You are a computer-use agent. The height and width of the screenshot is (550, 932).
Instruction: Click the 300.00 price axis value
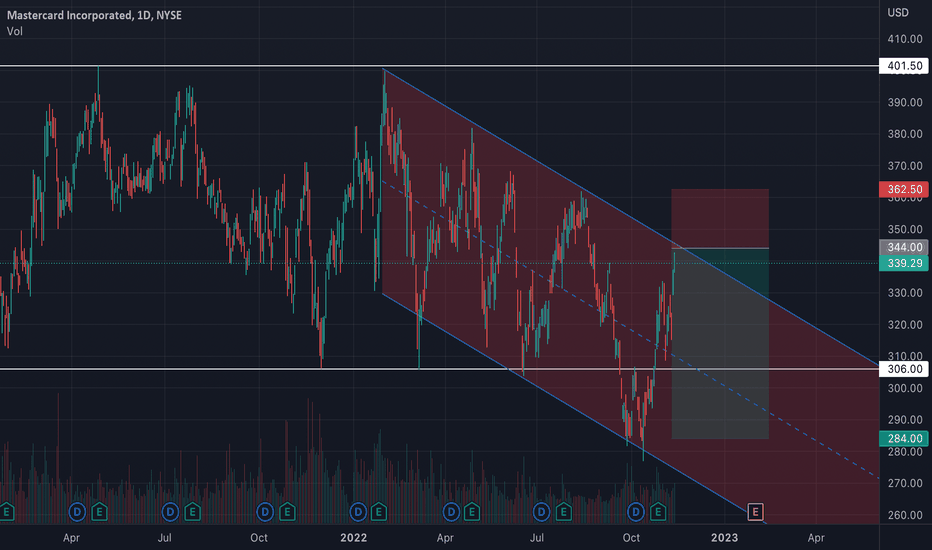click(905, 388)
